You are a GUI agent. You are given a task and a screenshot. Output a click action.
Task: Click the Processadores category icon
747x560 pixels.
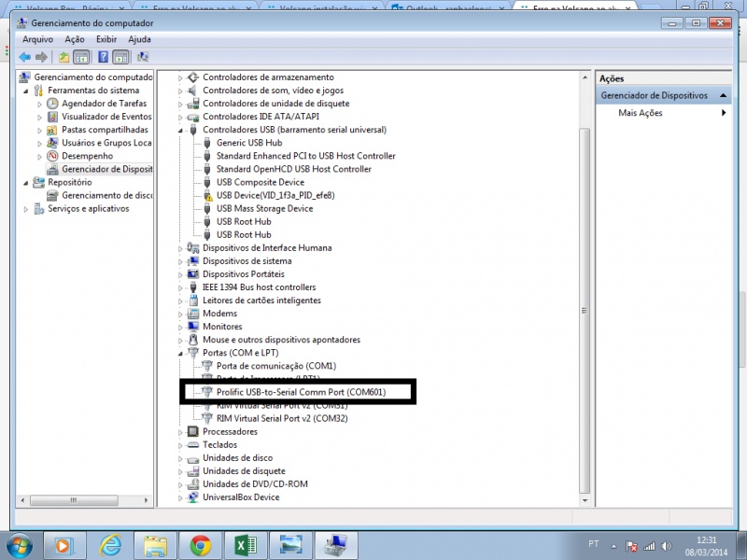[192, 431]
